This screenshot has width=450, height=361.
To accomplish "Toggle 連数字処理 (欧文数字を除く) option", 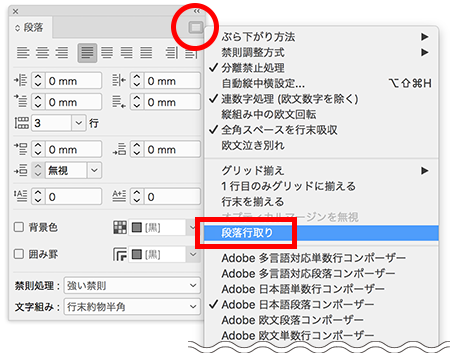I will 321,99.
